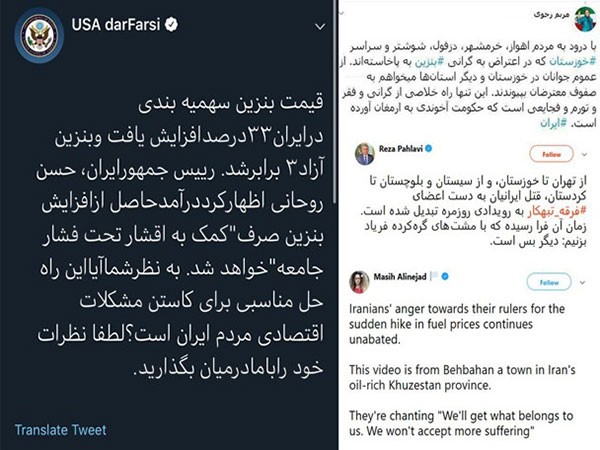This screenshot has width=600, height=450.
Task: Open USA darFarsi account name
Action: pos(116,25)
